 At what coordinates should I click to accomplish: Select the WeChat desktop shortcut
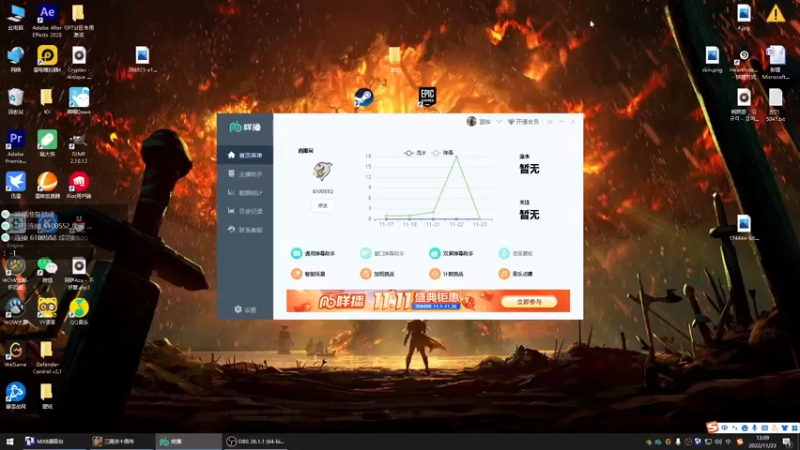click(x=47, y=270)
